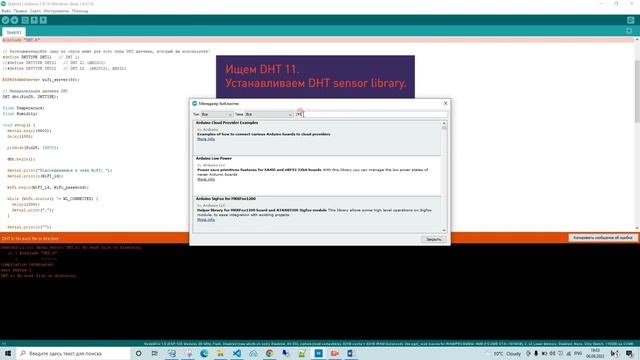Click the ENG language indicator
The height and width of the screenshot is (360, 640).
pos(578,353)
